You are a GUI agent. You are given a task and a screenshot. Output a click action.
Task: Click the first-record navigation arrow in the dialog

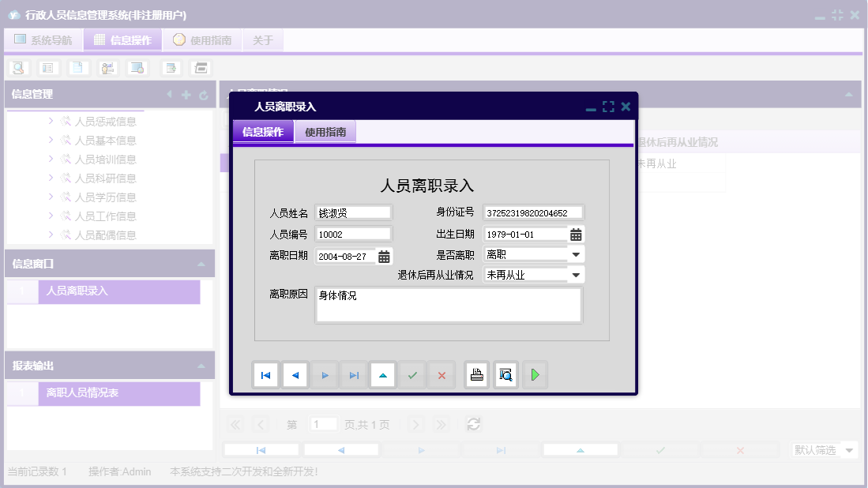pyautogui.click(x=266, y=374)
